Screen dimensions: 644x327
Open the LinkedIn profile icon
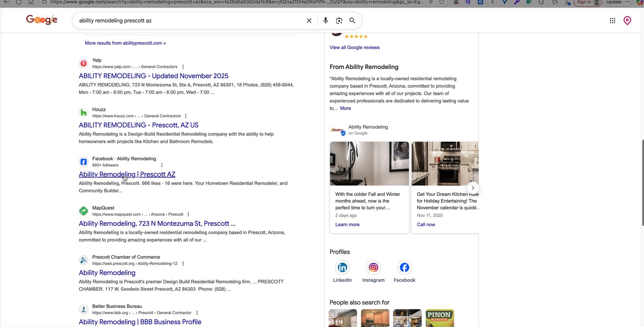point(343,267)
